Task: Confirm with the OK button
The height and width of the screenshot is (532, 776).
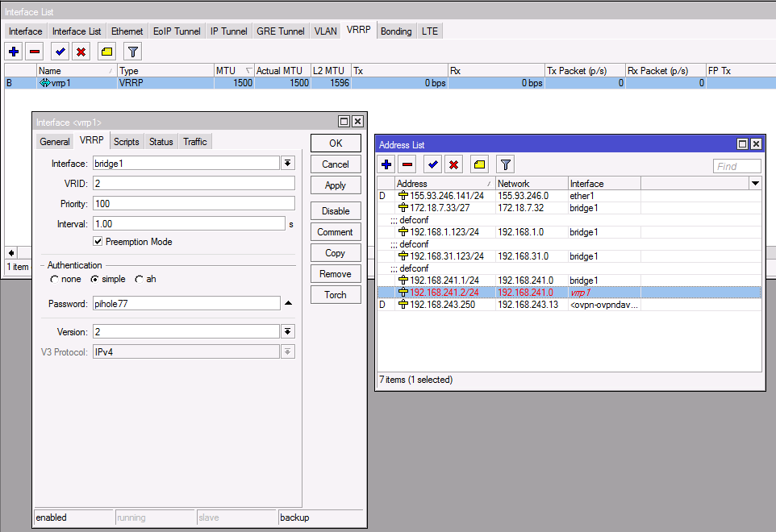Action: coord(336,143)
